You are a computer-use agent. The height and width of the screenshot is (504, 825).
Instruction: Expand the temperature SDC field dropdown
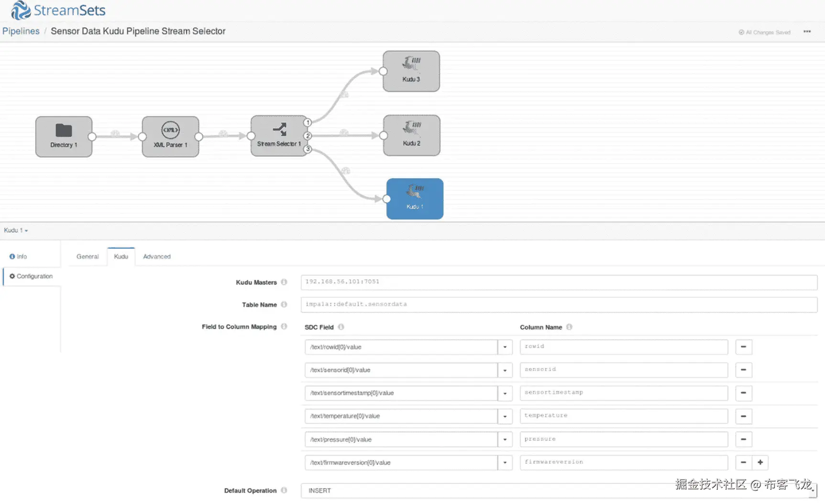pyautogui.click(x=505, y=416)
